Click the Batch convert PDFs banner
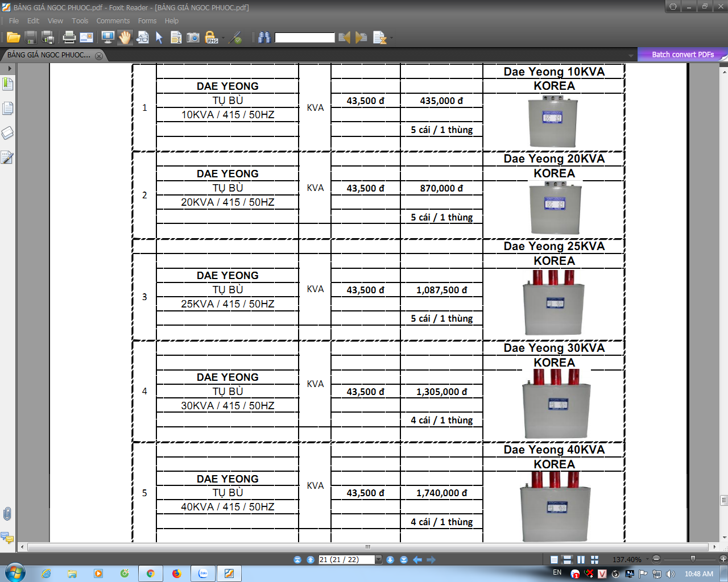728x582 pixels. 682,55
